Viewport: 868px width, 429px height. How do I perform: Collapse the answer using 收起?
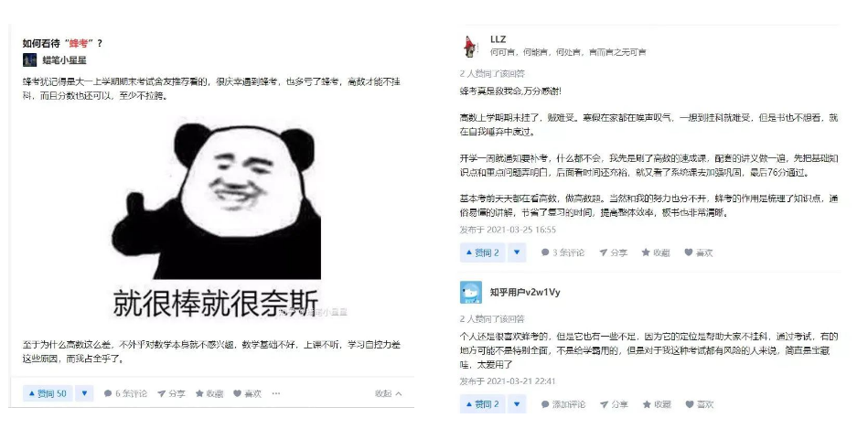pos(388,393)
